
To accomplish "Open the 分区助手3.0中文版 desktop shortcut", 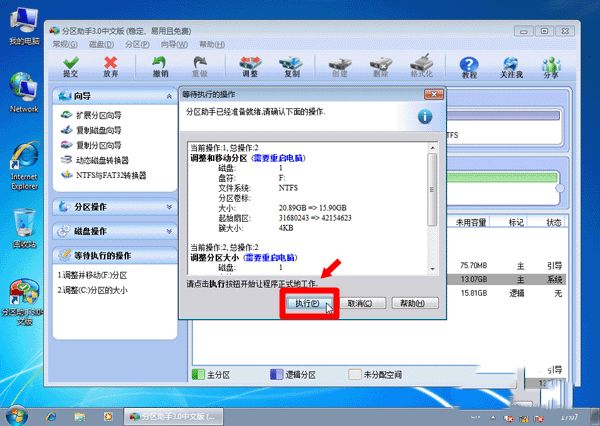I will (x=24, y=302).
